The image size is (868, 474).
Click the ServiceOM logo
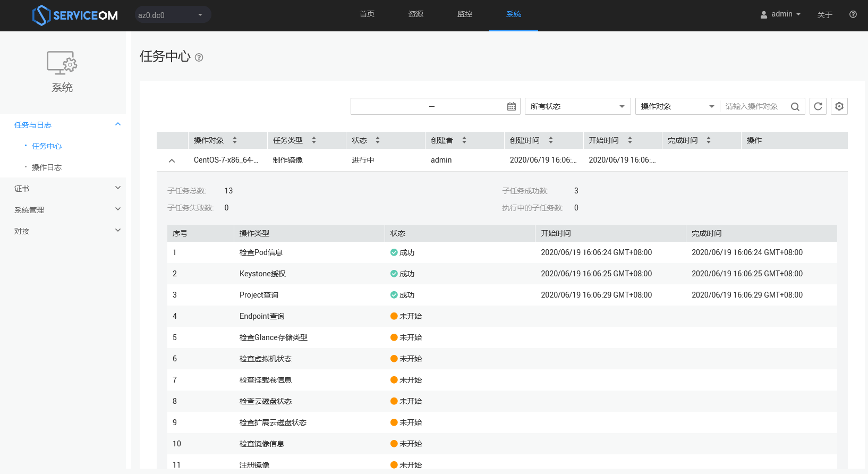point(75,15)
